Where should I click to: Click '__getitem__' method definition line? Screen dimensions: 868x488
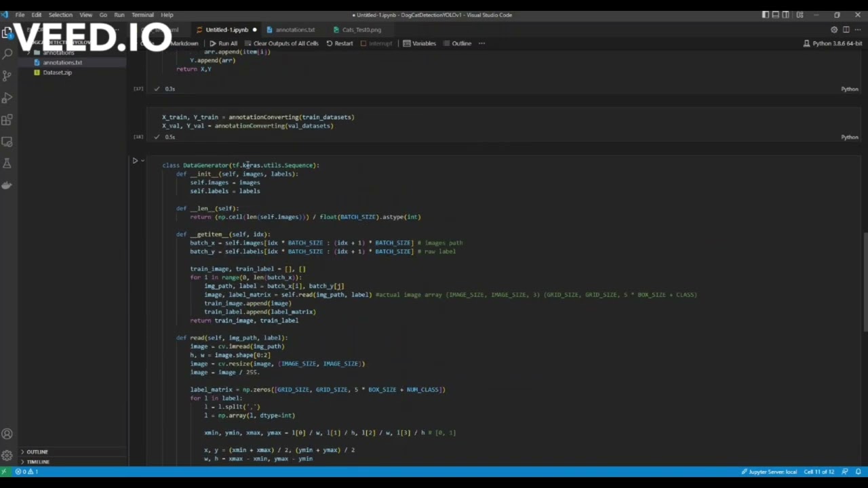tap(223, 235)
